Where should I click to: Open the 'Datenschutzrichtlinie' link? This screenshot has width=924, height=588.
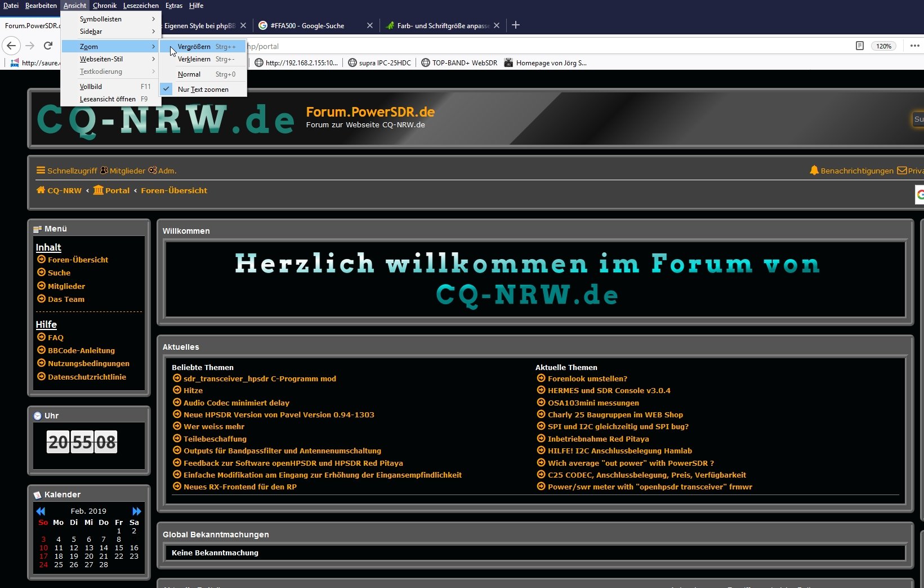coord(87,377)
